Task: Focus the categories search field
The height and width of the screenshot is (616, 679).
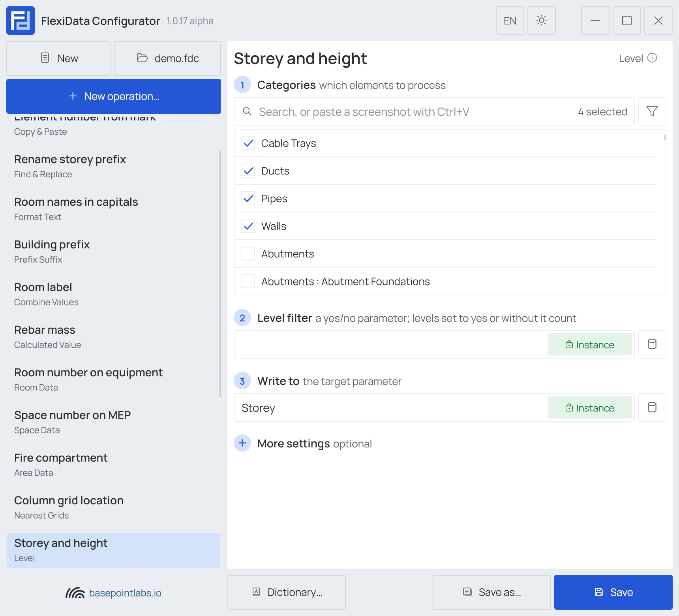Action: click(x=434, y=111)
